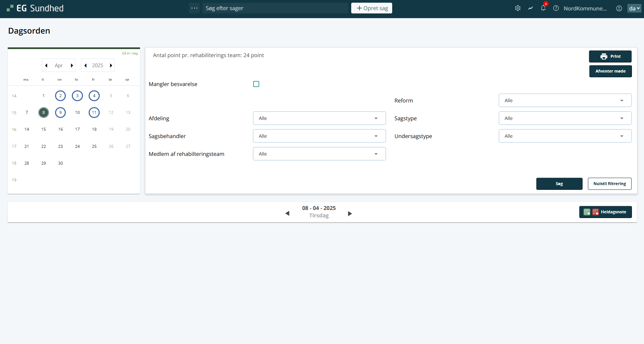Go to next day arrow
This screenshot has width=644, height=344.
point(350,214)
